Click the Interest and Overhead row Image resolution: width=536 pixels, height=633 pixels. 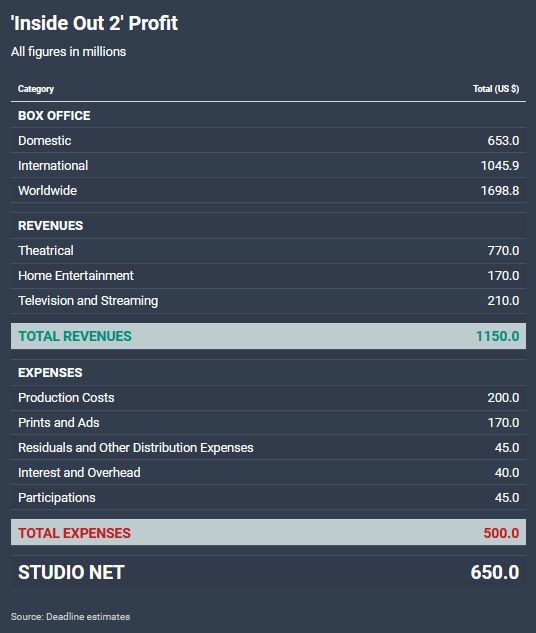[x=268, y=473]
